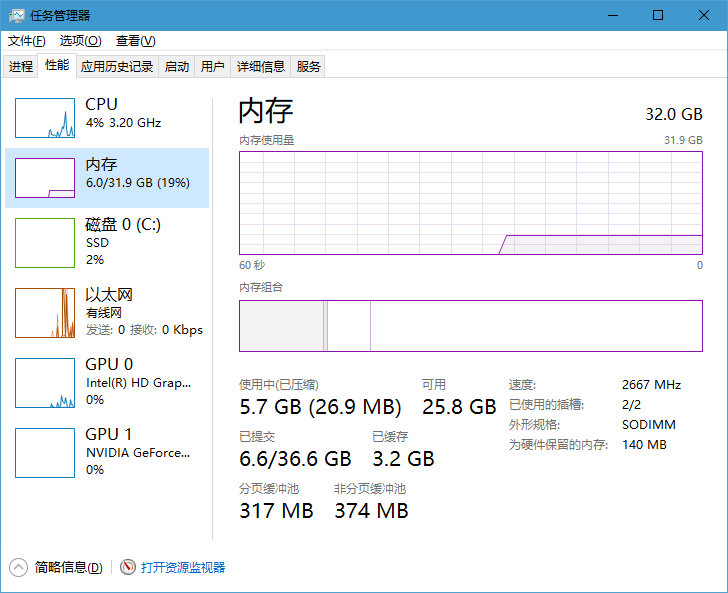
Task: Collapse view with 简略信息 chevron icon
Action: point(19,567)
